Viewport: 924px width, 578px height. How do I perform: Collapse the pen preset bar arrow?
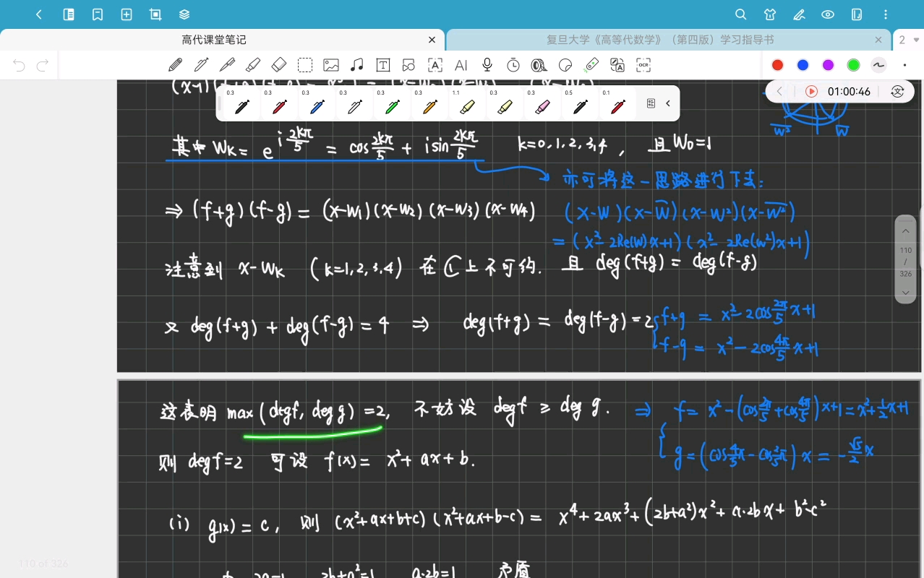pos(668,103)
